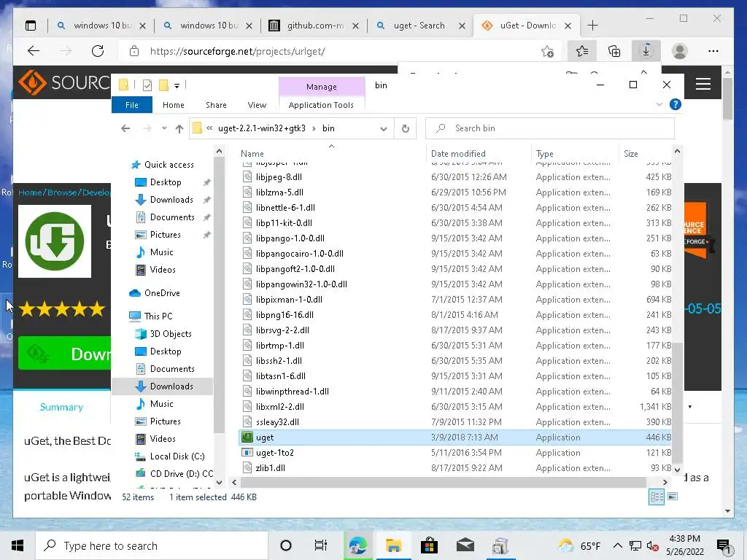747x560 pixels.
Task: Click in Search bin field
Action: 550,128
